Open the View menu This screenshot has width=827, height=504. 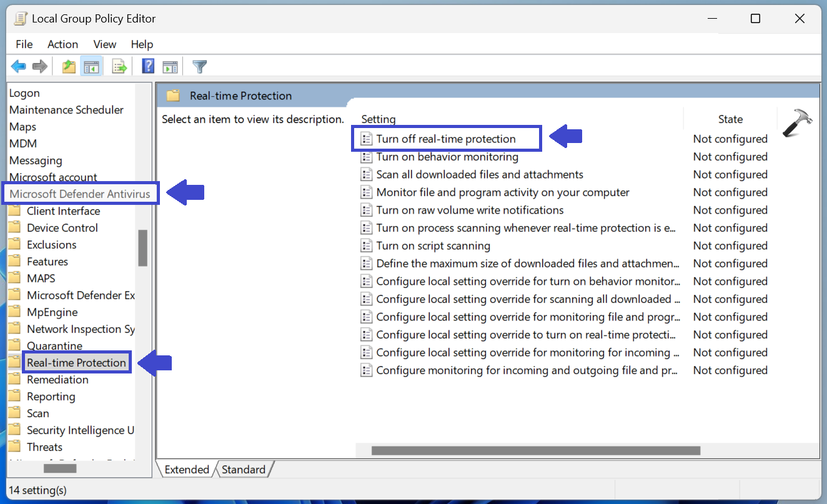[104, 44]
